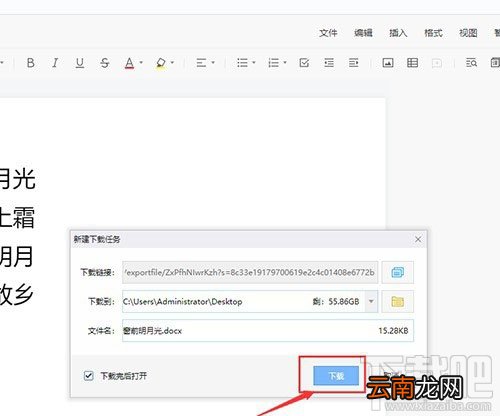Click the 55.86GB free space text
This screenshot has width=500, height=416.
tap(344, 302)
